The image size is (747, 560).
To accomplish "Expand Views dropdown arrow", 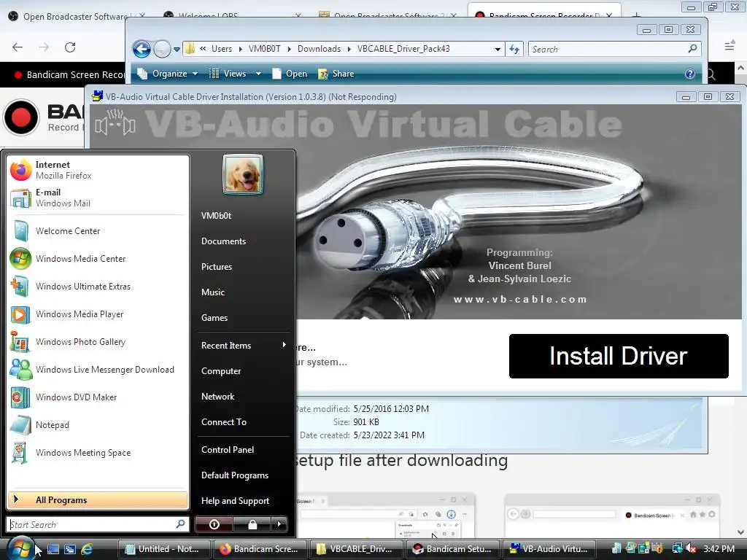I will click(x=258, y=74).
